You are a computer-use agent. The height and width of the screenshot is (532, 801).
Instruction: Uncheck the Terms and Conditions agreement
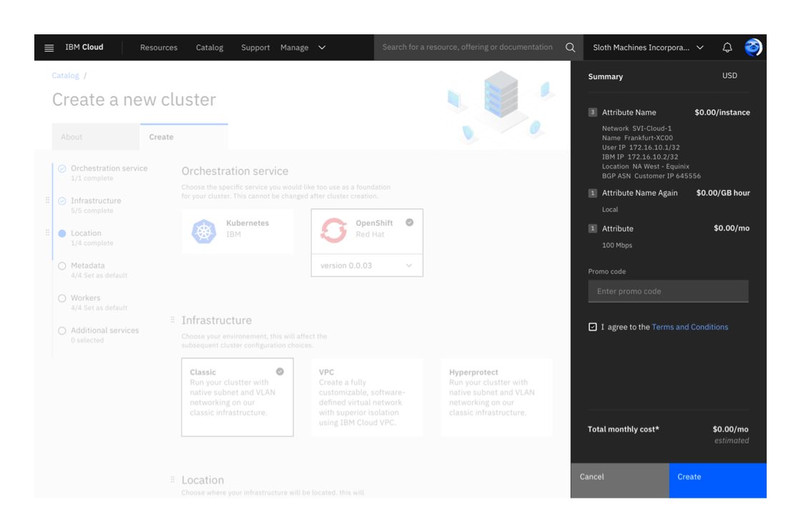pos(593,326)
